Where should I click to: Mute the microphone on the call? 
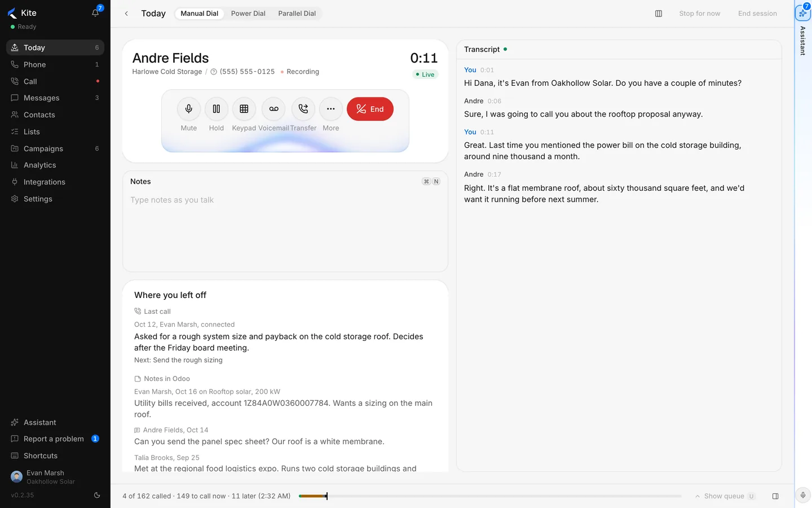pos(189,109)
